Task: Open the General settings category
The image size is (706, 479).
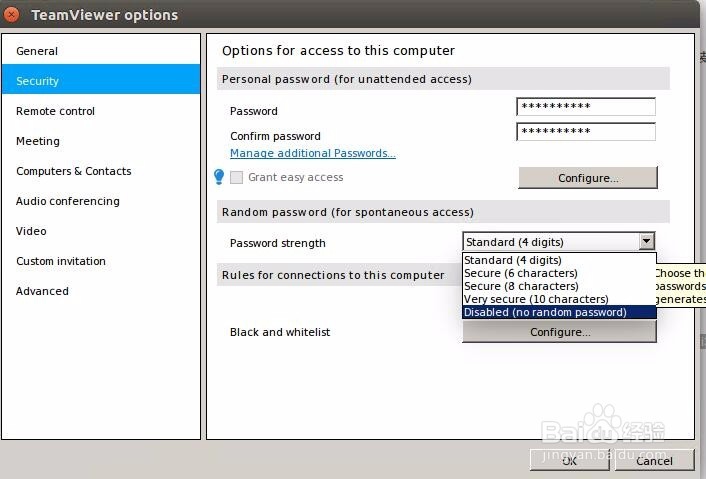Action: pyautogui.click(x=101, y=51)
